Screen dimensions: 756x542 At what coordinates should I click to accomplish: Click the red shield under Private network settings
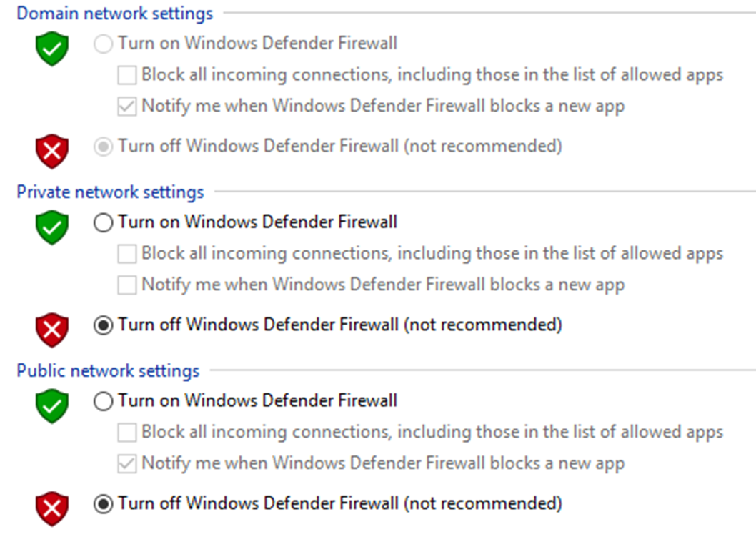(x=52, y=330)
